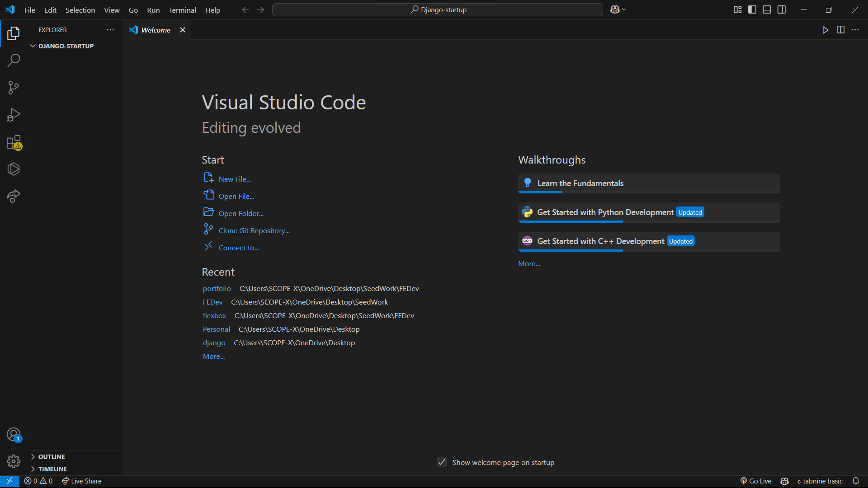Open the File menu
The image size is (868, 488).
(x=30, y=10)
